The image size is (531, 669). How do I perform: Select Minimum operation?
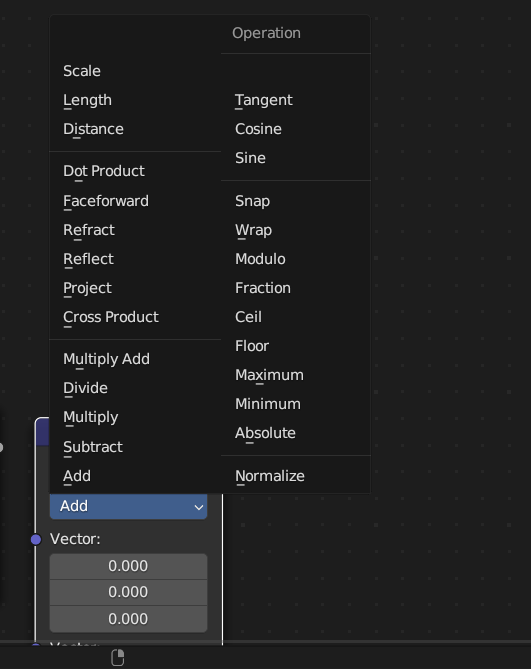[x=296, y=404]
